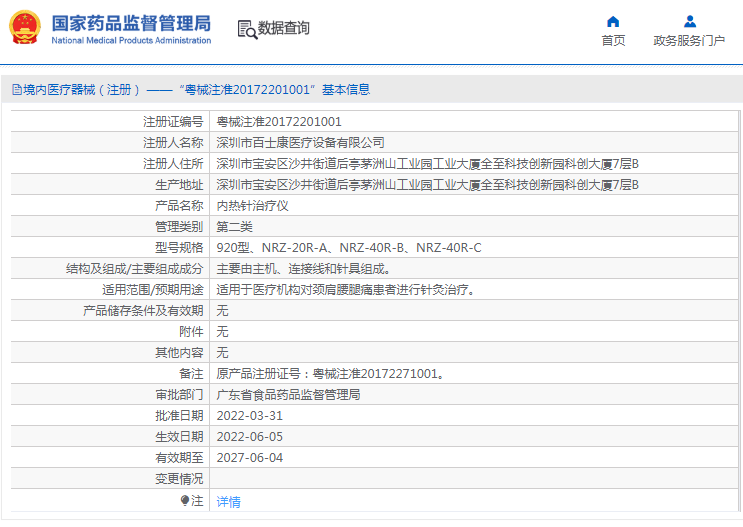Click the 备注 row label
743x527 pixels.
click(x=191, y=374)
